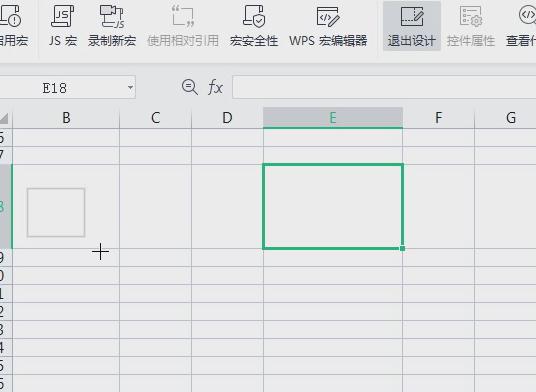Launch the WPS 宏编辑器
The image size is (536, 392).
tap(328, 26)
